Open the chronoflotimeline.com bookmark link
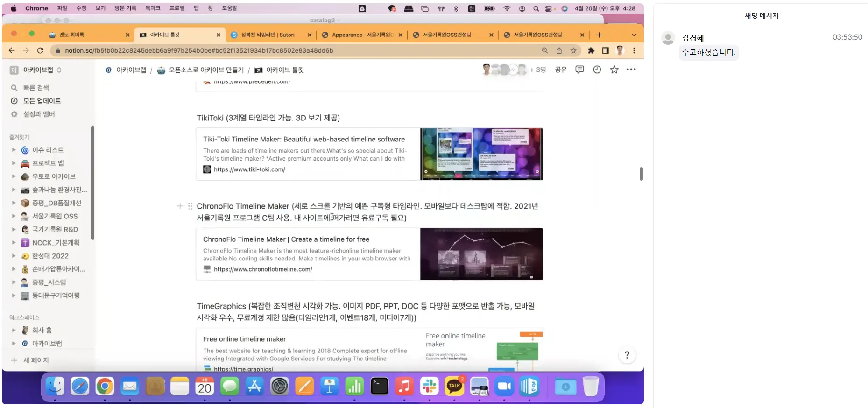This screenshot has width=868, height=408. 263,269
